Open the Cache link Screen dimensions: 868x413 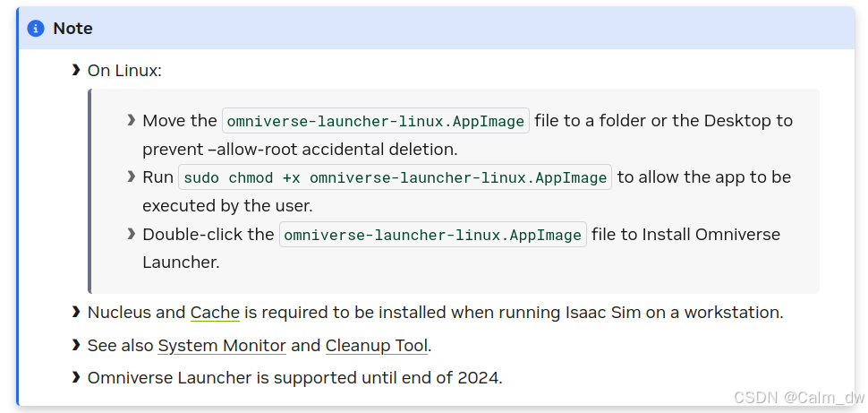pos(215,313)
